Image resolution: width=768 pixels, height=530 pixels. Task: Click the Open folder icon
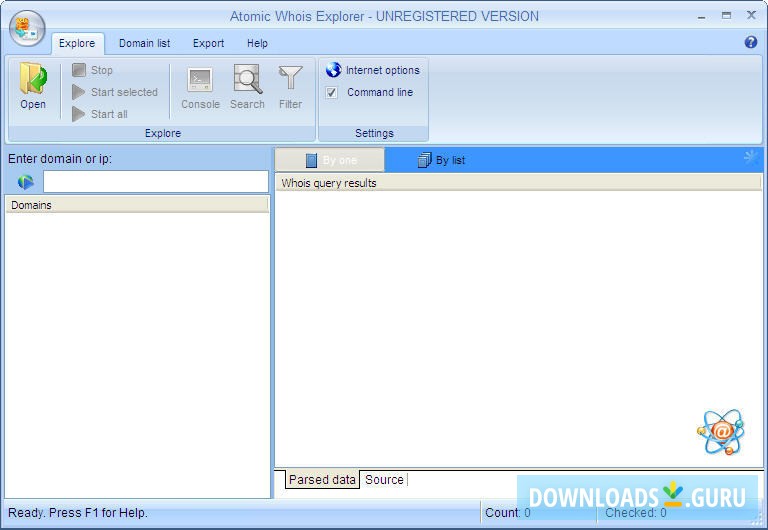pos(33,78)
